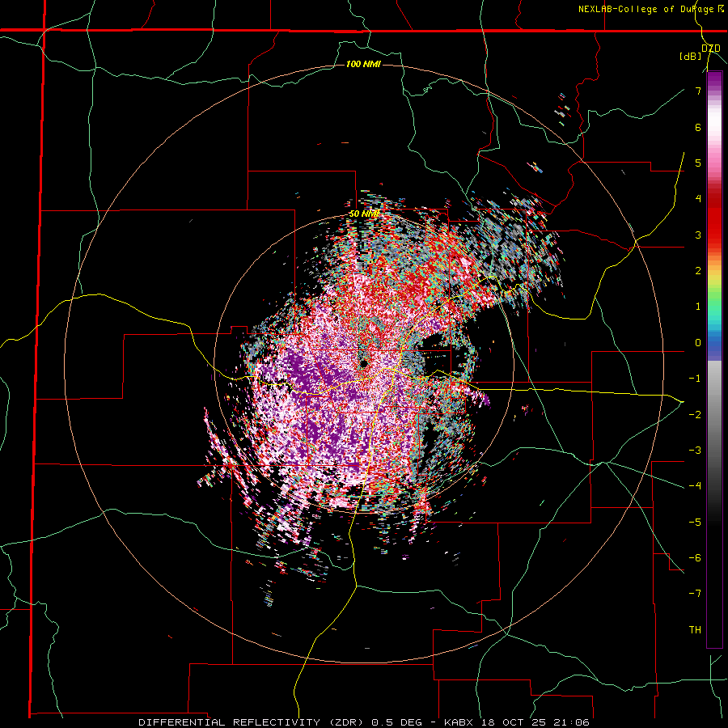728x728 pixels.
Task: Click the 5 value on color scale
Action: click(x=698, y=163)
